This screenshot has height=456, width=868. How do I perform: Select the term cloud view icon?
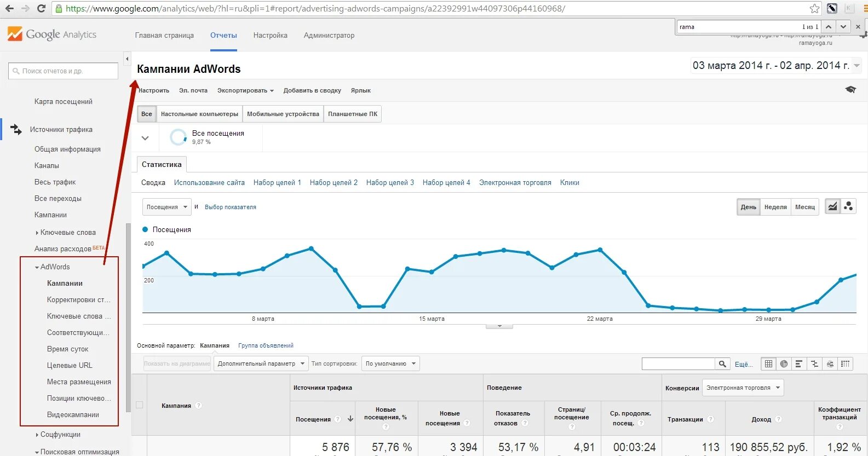coord(830,363)
